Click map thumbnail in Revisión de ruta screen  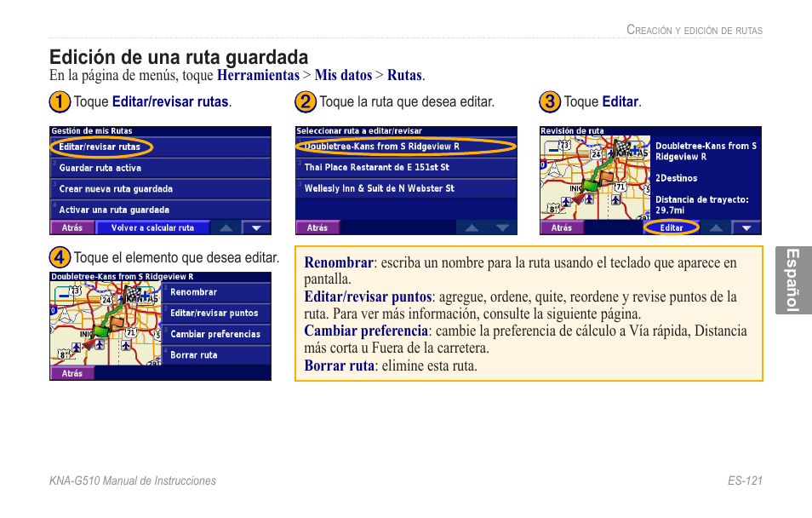tap(596, 178)
